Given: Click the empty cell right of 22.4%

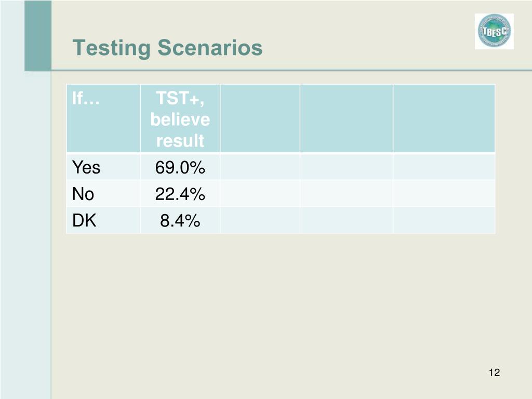Looking at the screenshot, I should (x=260, y=194).
